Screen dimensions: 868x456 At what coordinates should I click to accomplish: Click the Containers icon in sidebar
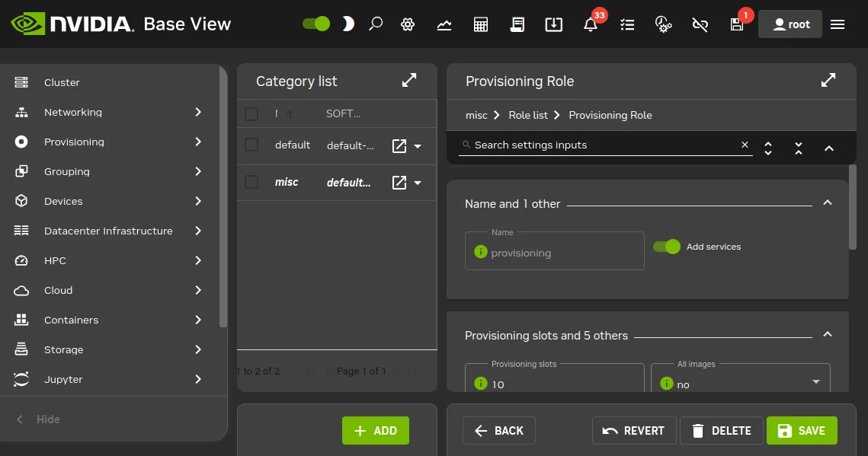pos(21,320)
